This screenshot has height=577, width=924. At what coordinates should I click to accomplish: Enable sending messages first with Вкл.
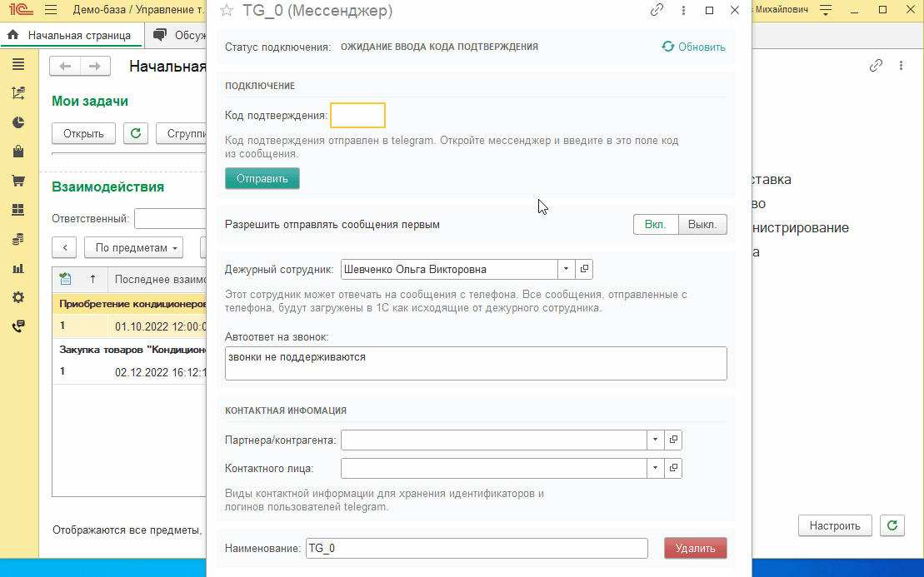click(x=656, y=225)
